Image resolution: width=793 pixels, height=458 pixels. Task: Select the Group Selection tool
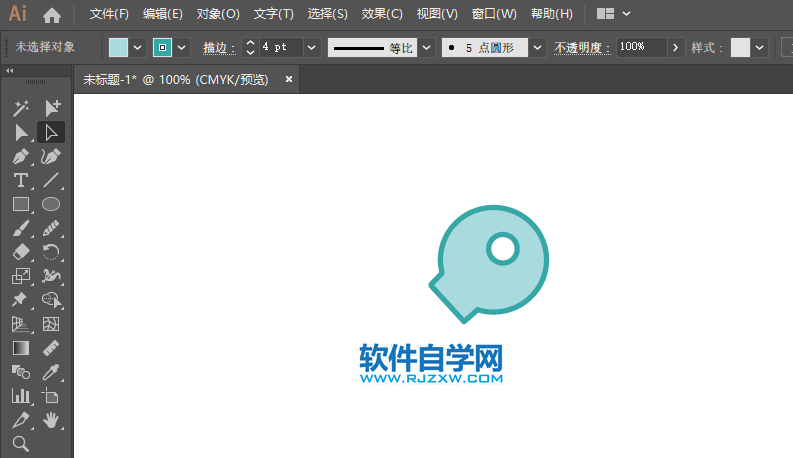pos(51,108)
